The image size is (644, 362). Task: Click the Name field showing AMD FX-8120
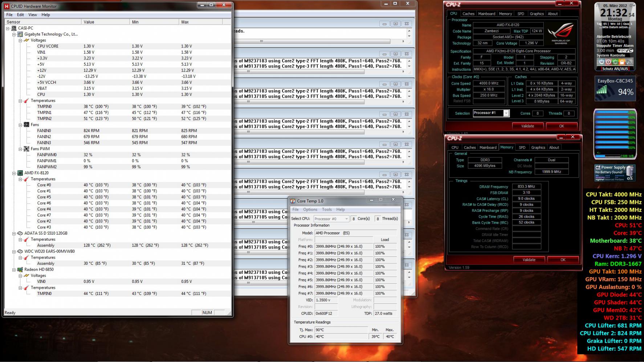coord(508,25)
